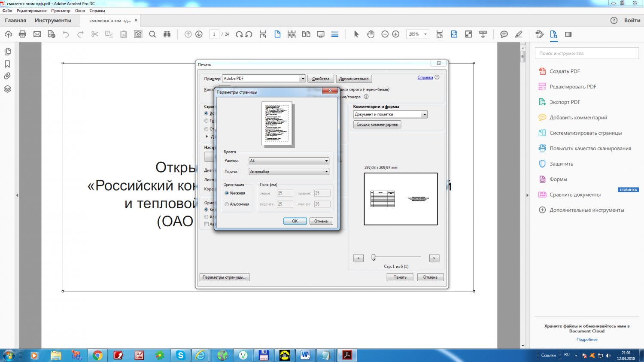Open Сравнить документы tool
Image resolution: width=644 pixels, height=362 pixels.
(575, 195)
